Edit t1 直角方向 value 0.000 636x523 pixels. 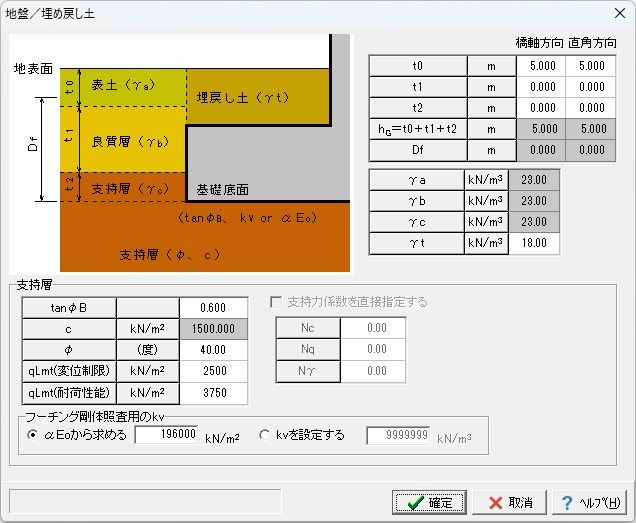(591, 87)
